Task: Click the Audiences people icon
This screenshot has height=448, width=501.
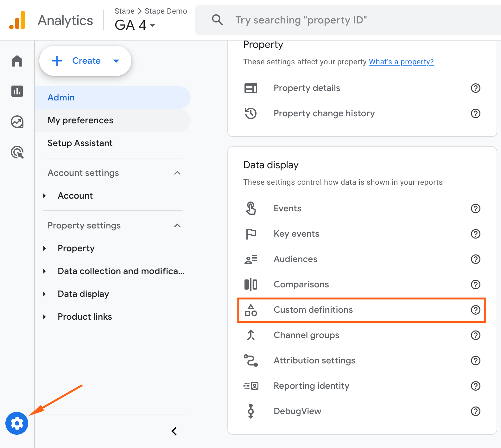Action: point(251,259)
